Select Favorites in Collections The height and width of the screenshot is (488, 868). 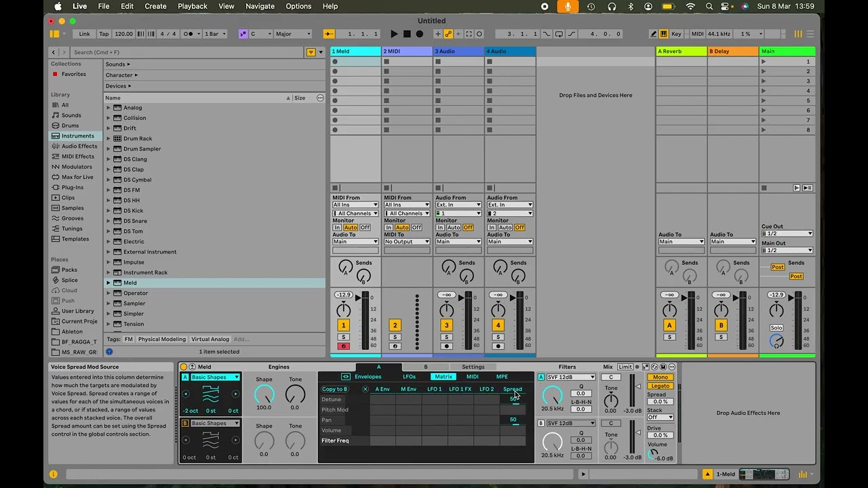point(73,75)
